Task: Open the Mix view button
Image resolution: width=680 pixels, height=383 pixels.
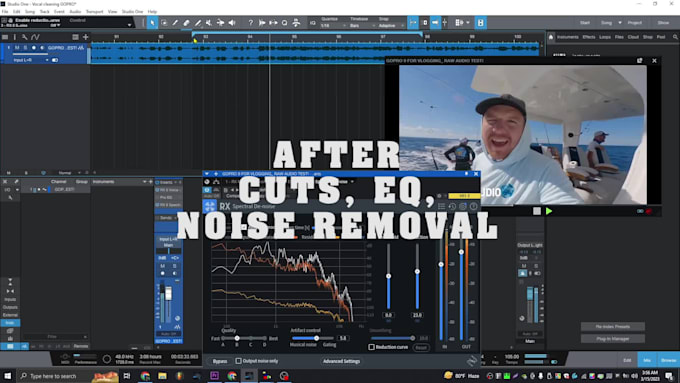Action: (647, 360)
